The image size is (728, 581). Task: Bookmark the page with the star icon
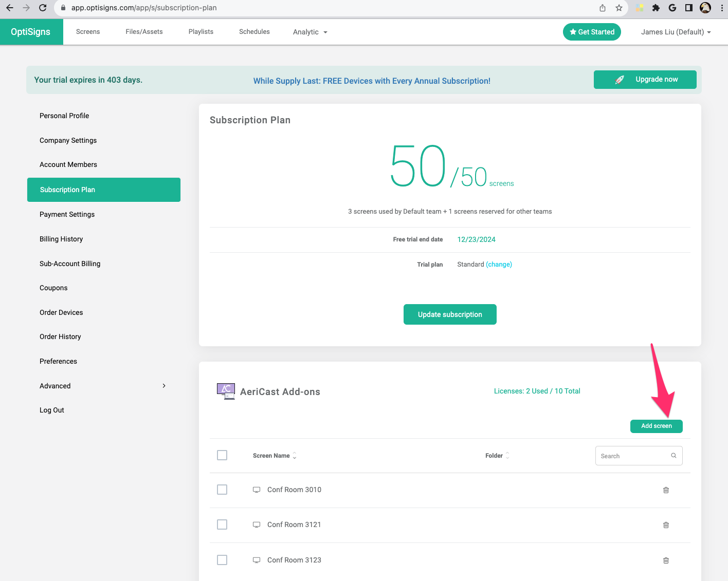(x=619, y=8)
